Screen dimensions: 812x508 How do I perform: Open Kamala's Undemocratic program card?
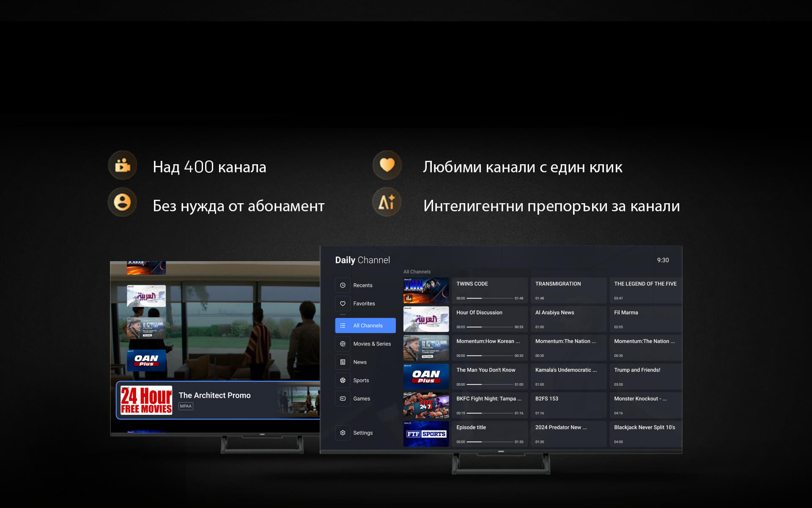568,376
